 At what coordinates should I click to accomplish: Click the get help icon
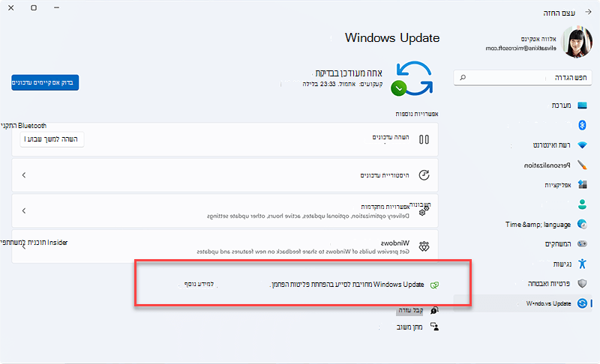pos(434,310)
